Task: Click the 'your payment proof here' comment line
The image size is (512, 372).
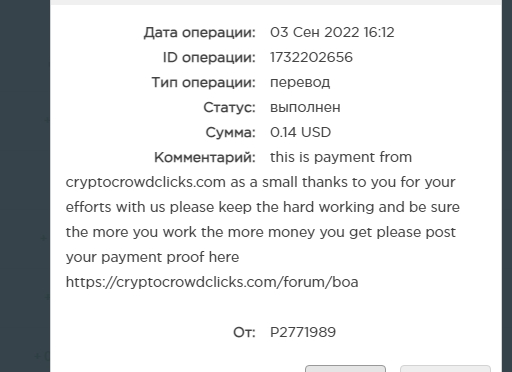Action: coord(152,257)
